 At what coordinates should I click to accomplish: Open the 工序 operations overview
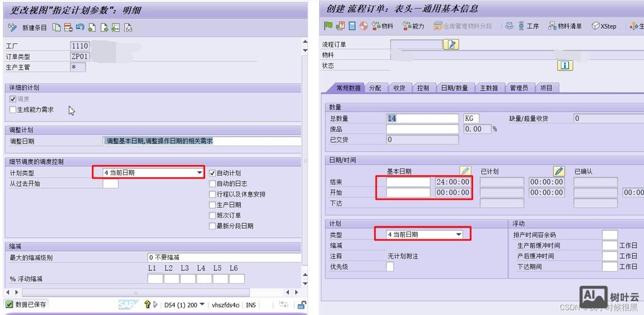(x=528, y=26)
